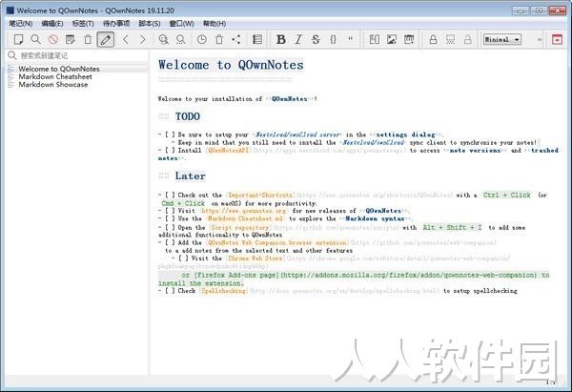This screenshot has height=392, width=572.
Task: Click the 'settings dialog' bold text
Action: (x=405, y=134)
